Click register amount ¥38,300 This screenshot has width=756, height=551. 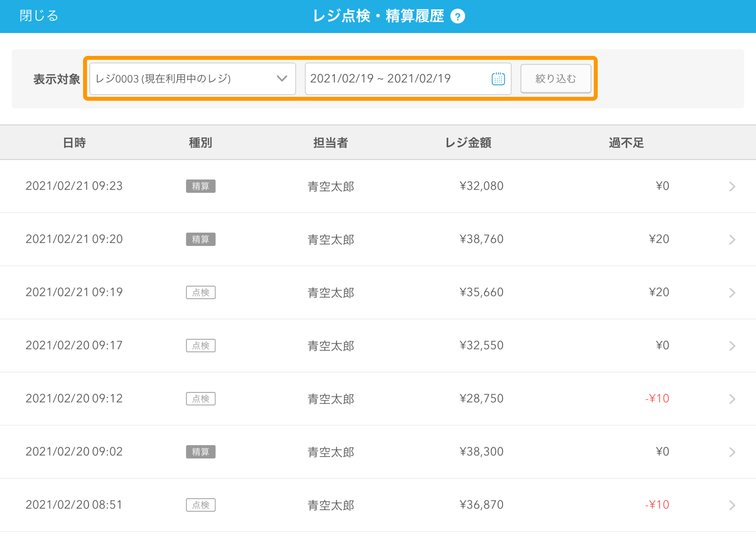point(482,451)
